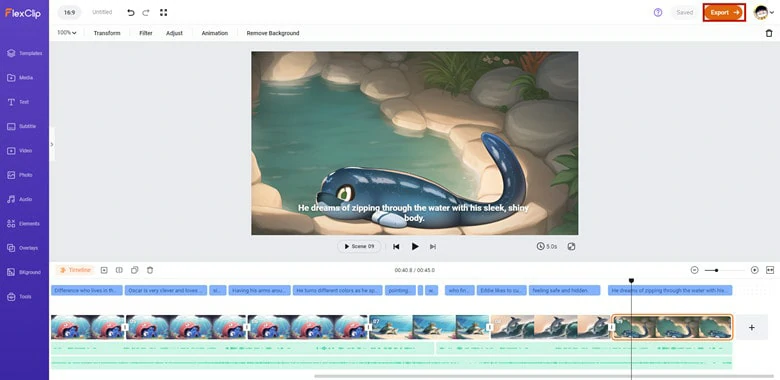Select the selected Scene 09 clip thumbnail
Screen dimensions: 780x380
point(672,327)
